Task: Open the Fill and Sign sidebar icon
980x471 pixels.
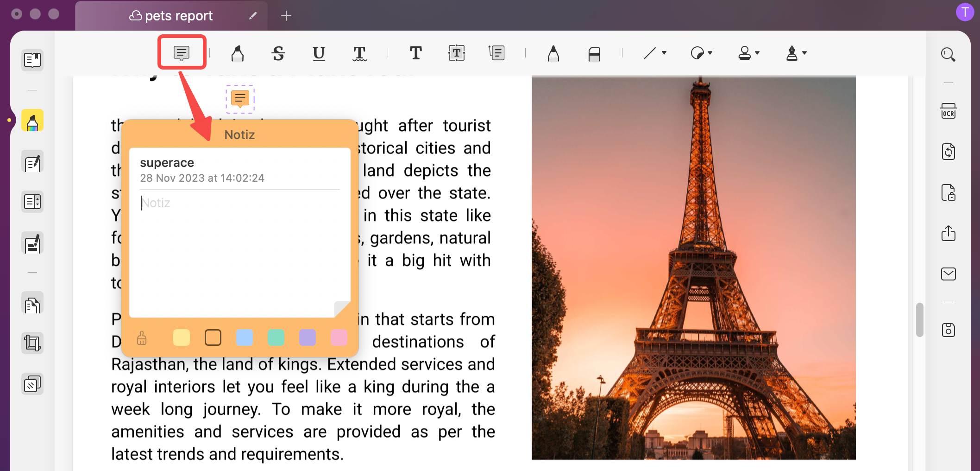Action: (x=32, y=242)
